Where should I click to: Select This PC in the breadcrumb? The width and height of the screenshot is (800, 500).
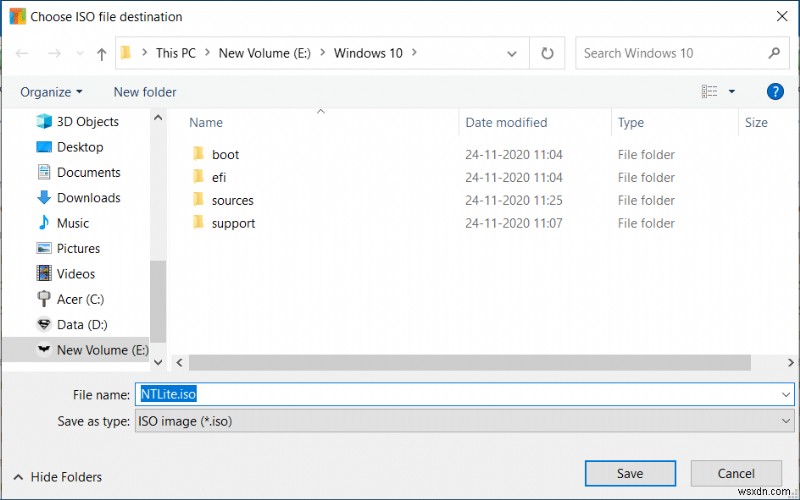[176, 53]
